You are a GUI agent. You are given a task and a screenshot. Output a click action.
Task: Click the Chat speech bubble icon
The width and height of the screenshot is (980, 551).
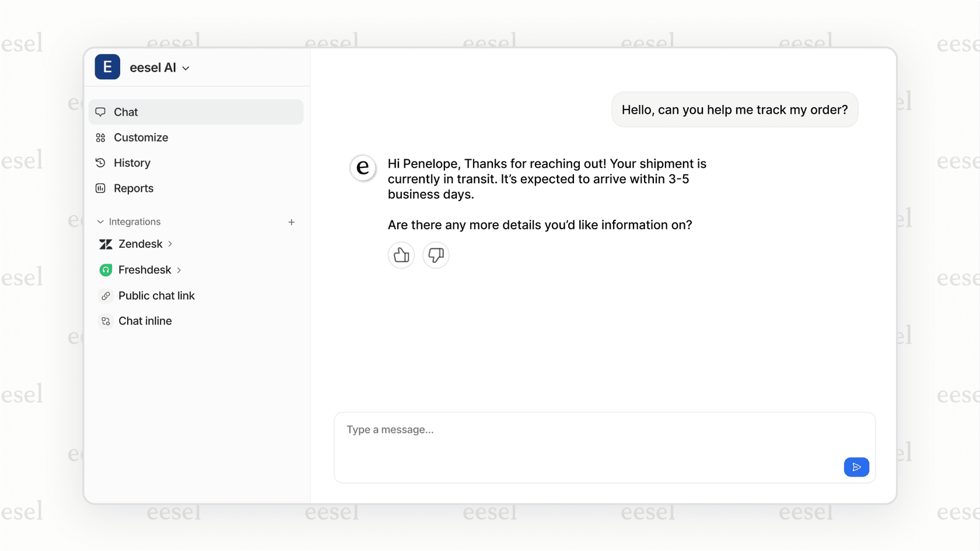(100, 112)
